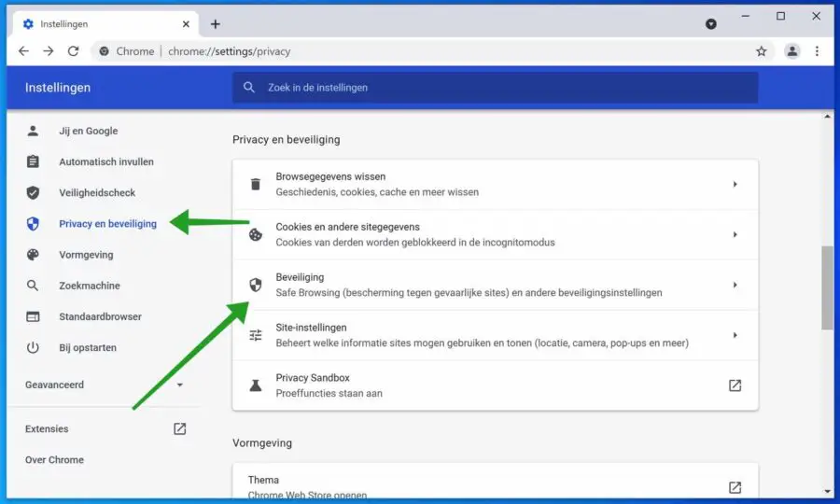Click the browser window icon for Standaardbrowser
The image size is (840, 504).
[33, 316]
